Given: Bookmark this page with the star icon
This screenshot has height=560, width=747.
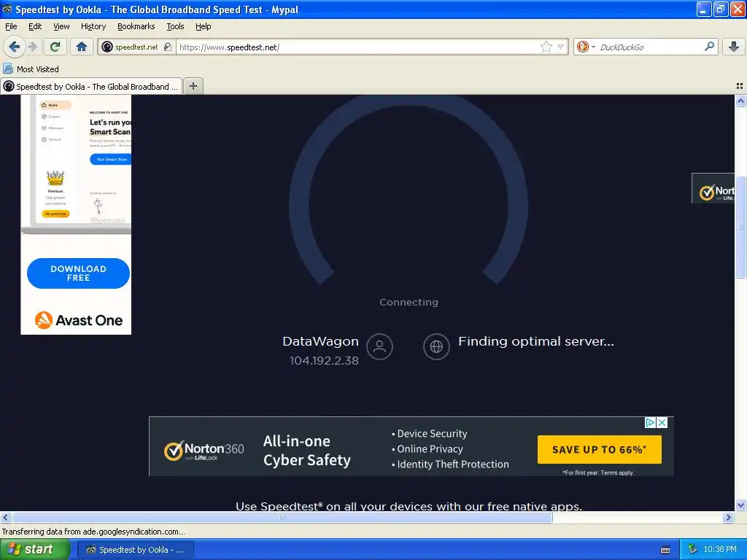Looking at the screenshot, I should 546,47.
